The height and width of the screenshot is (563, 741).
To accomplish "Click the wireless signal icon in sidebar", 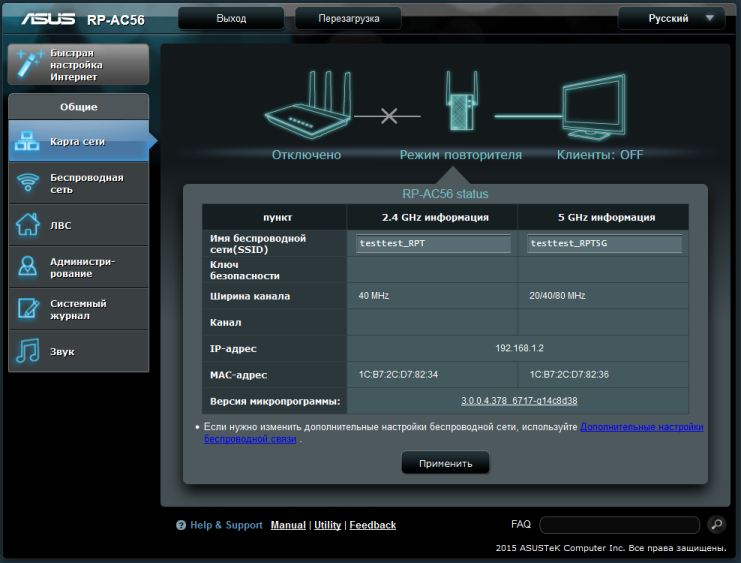I will (28, 182).
